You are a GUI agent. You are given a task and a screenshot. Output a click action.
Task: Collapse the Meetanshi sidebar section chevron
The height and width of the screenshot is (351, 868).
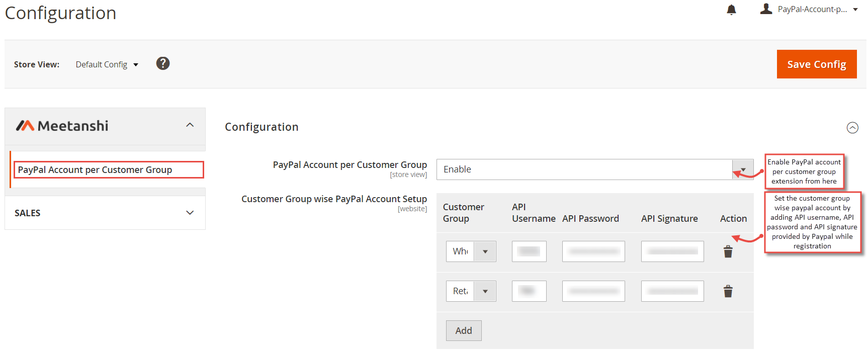click(190, 125)
